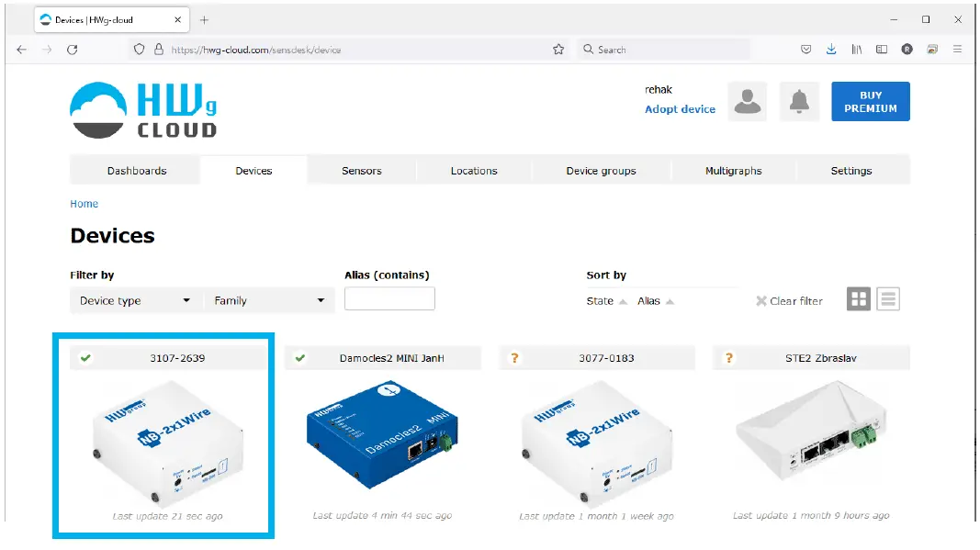Bookmark this page with star icon
980x550 pixels.
[x=558, y=50]
